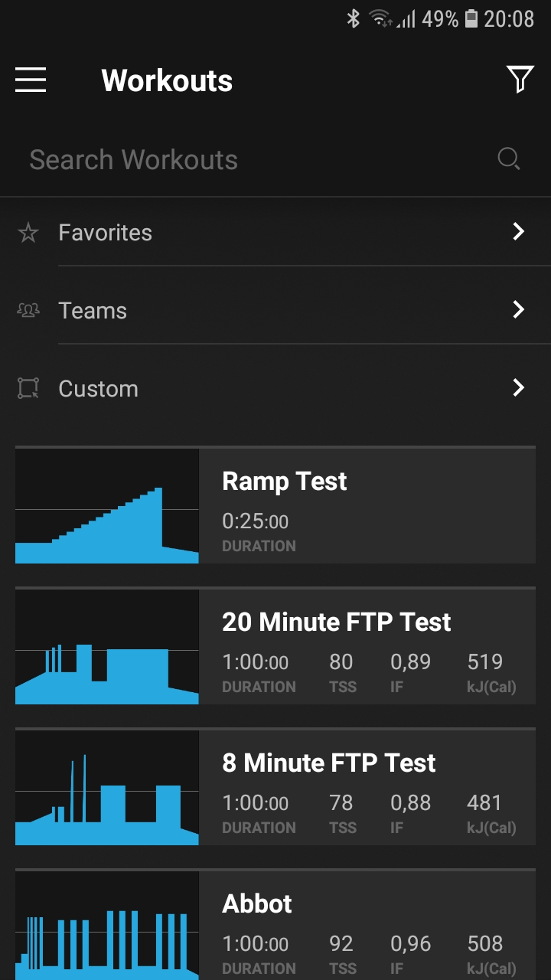Tap the Bluetooth status bar icon
This screenshot has height=980, width=551.
point(353,18)
